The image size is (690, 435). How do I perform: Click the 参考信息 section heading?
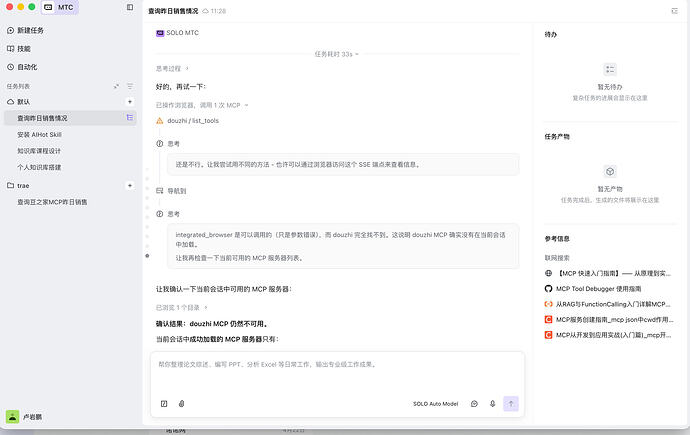click(557, 239)
